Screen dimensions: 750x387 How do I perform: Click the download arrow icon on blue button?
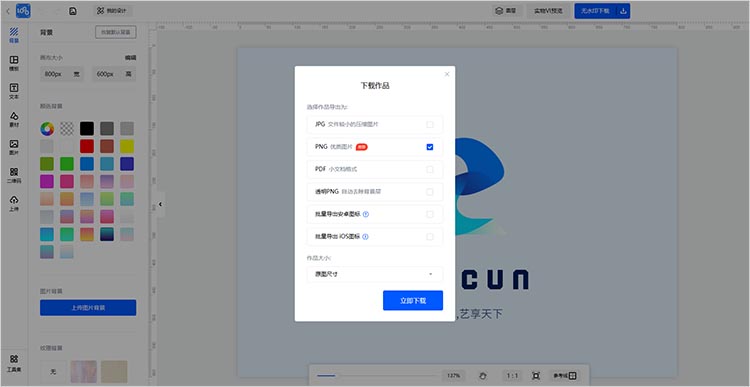point(623,11)
